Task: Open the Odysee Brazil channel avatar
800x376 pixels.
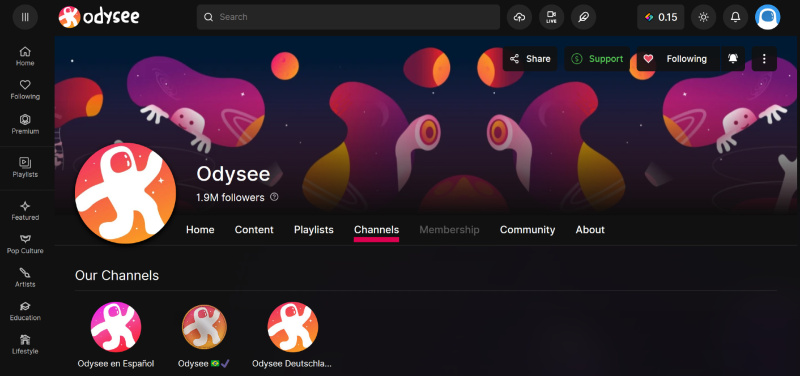Action: (x=204, y=327)
